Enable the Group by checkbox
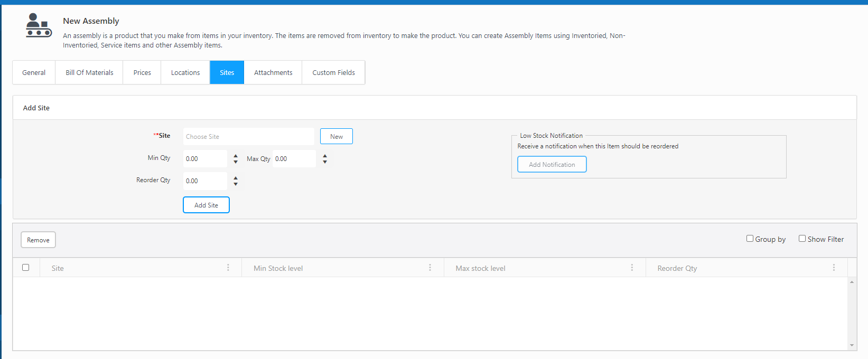868x359 pixels. (x=750, y=239)
